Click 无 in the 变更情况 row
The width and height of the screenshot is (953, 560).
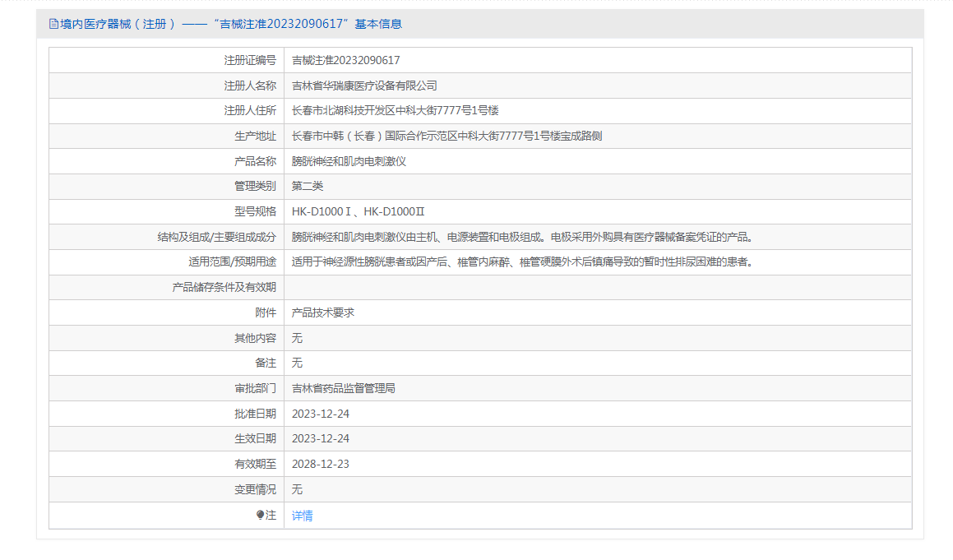pos(297,489)
